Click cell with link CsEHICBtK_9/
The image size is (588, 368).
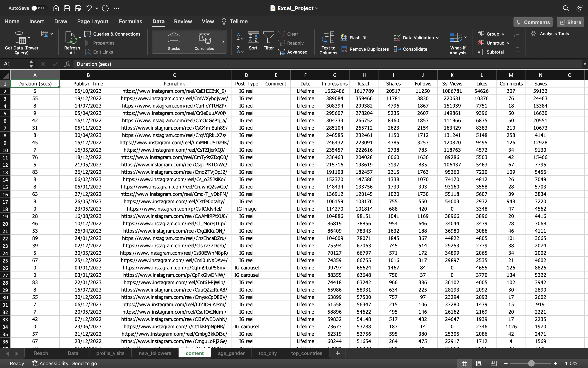tap(174, 91)
